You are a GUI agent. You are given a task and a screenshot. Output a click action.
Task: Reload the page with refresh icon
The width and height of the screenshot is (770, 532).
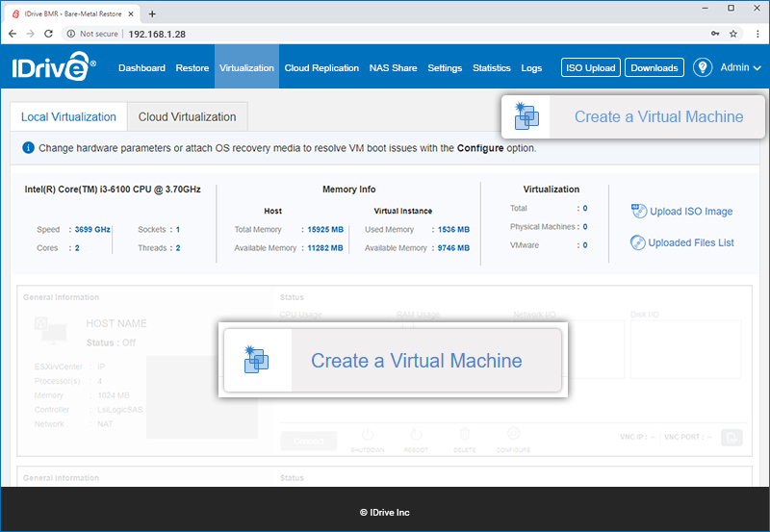click(48, 34)
